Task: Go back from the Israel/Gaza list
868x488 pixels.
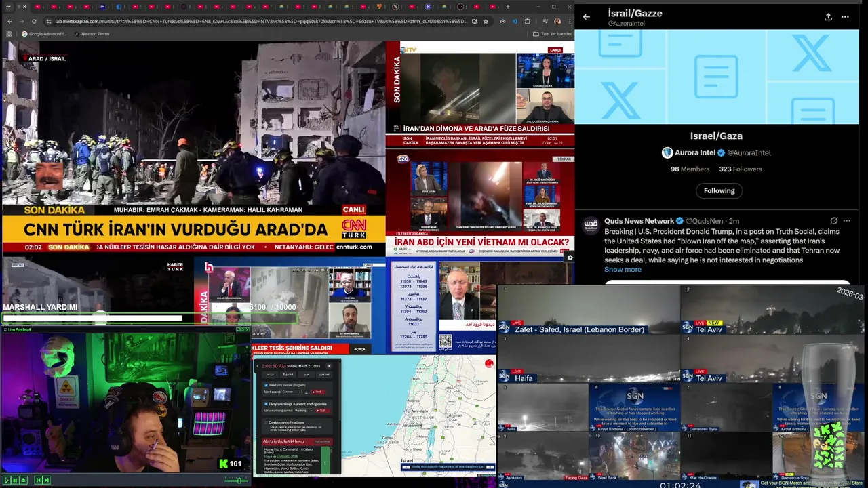Action: (x=587, y=17)
